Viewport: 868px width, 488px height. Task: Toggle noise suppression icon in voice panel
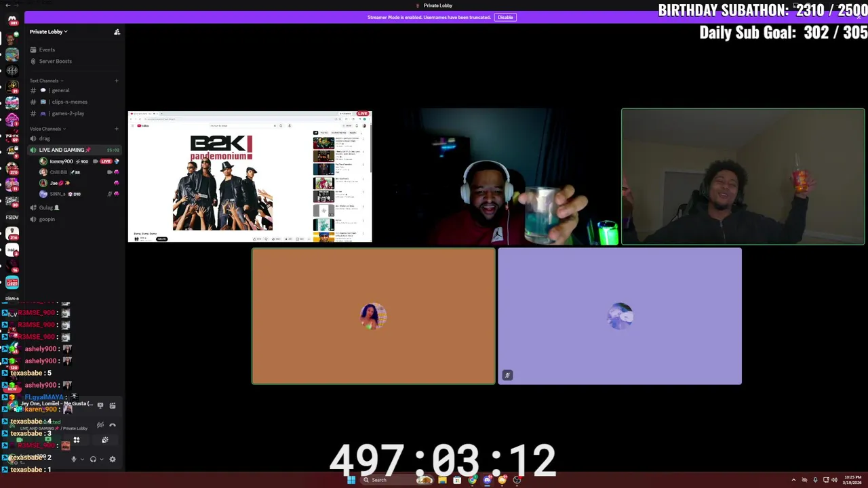100,425
